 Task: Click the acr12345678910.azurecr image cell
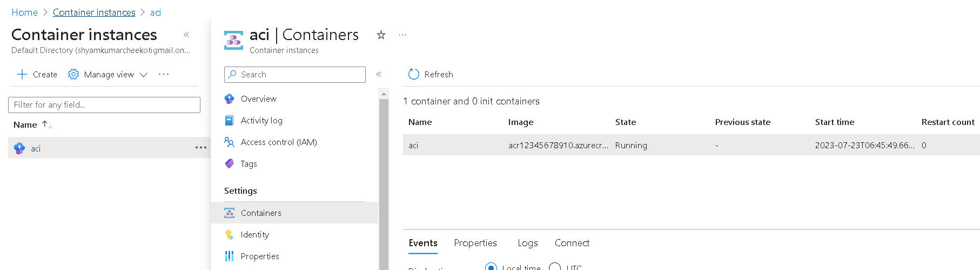[558, 146]
